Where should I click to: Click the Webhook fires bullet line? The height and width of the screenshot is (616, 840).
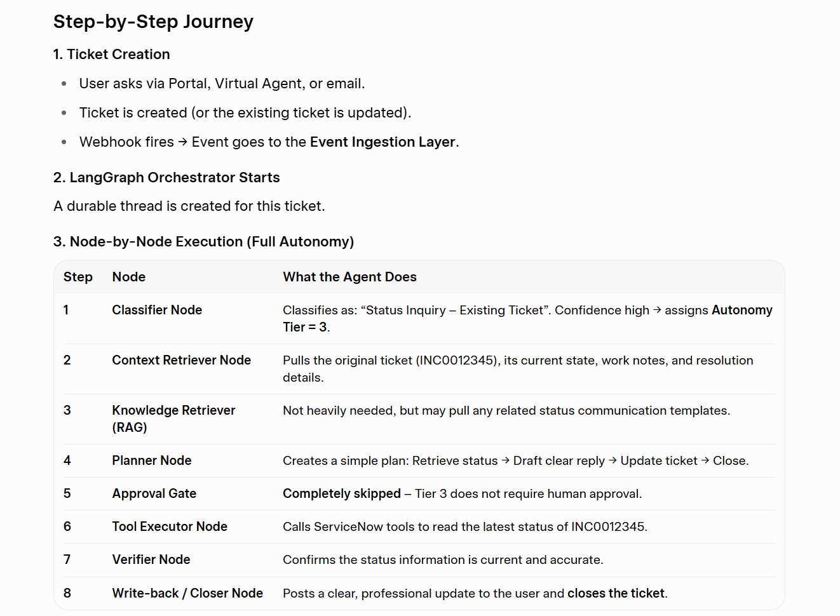point(269,142)
